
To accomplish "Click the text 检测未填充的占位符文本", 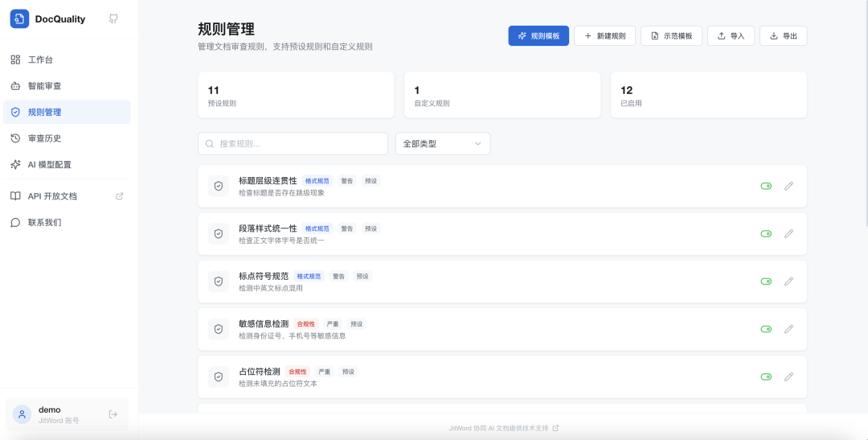I will (278, 384).
